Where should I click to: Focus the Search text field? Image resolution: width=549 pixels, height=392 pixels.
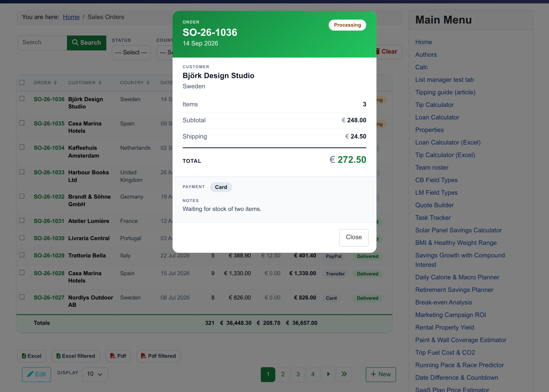pyautogui.click(x=42, y=43)
